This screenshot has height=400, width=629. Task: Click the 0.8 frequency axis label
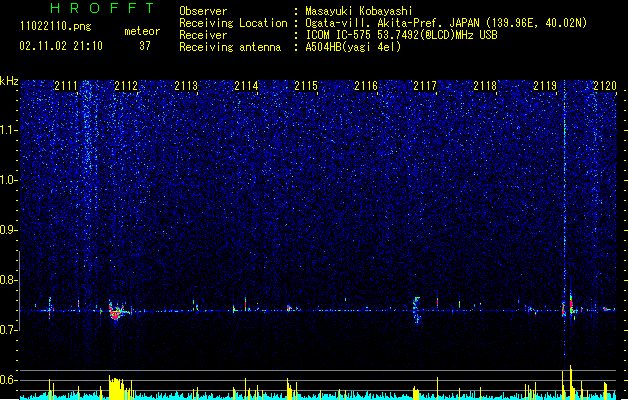click(x=9, y=280)
